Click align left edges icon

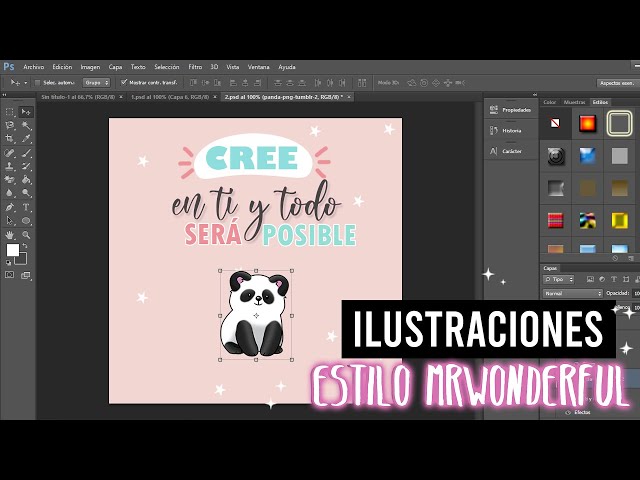click(x=233, y=83)
